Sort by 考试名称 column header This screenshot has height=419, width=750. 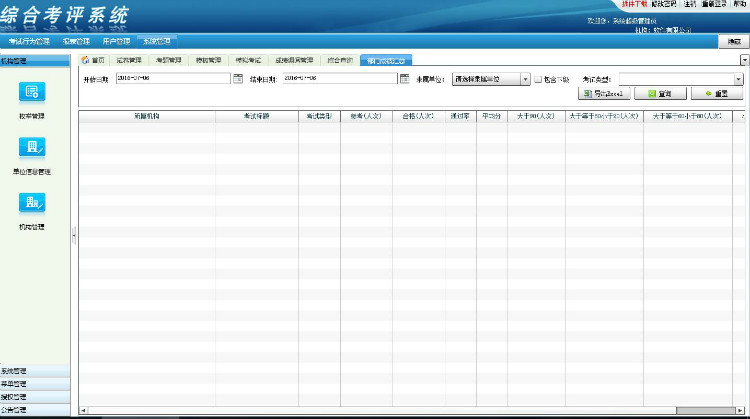pyautogui.click(x=257, y=116)
